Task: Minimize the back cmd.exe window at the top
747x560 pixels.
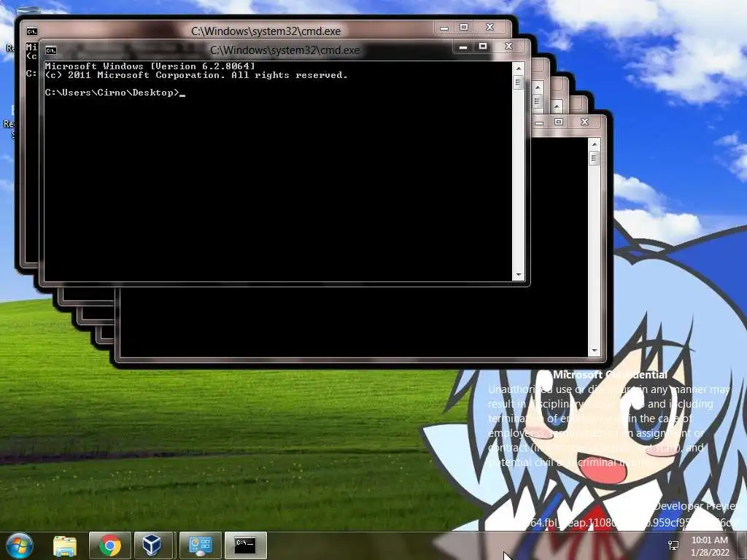Action: click(444, 28)
